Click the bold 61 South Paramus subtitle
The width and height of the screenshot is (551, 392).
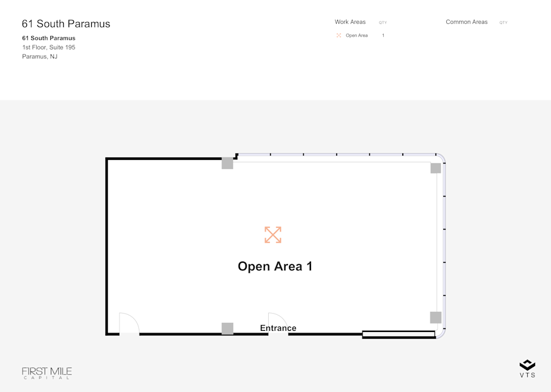click(49, 38)
